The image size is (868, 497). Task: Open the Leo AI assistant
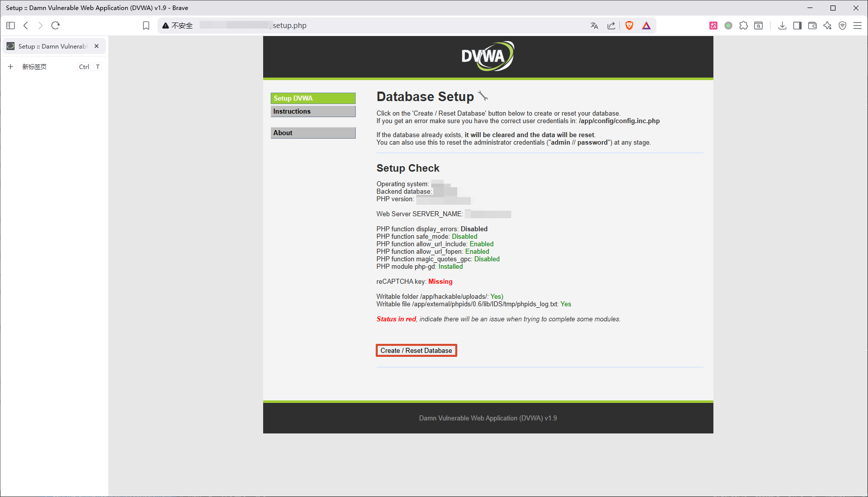827,26
